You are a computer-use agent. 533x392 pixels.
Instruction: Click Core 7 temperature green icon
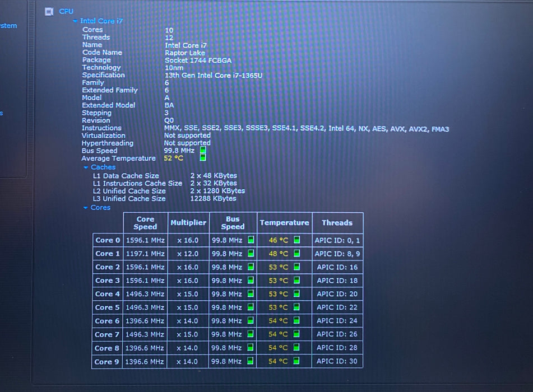point(296,334)
